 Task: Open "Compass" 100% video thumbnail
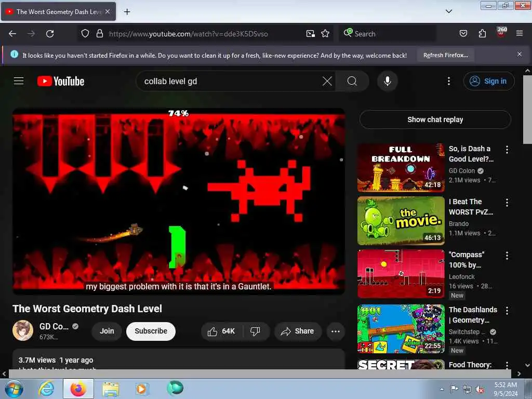coord(401,274)
